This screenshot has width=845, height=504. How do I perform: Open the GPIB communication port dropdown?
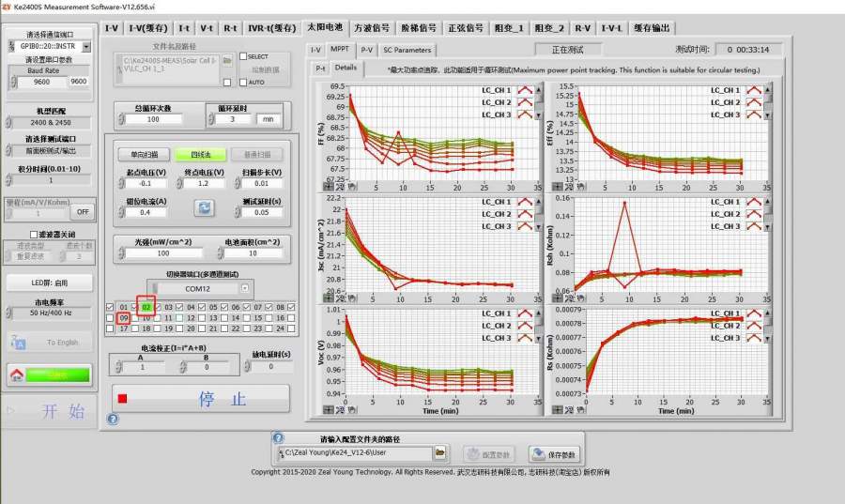pyautogui.click(x=86, y=46)
